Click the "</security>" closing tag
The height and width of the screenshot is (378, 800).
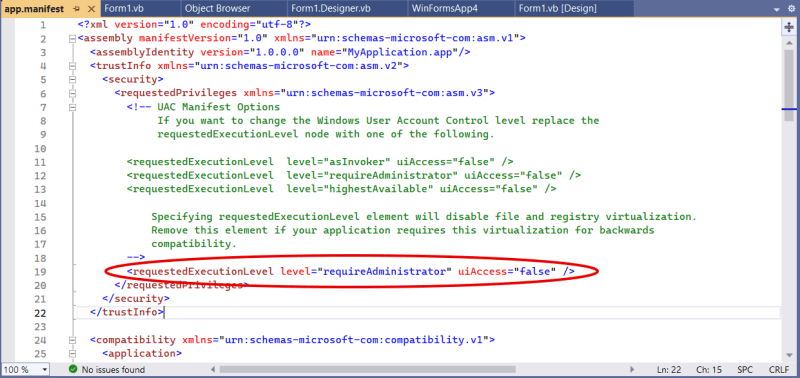pyautogui.click(x=136, y=299)
